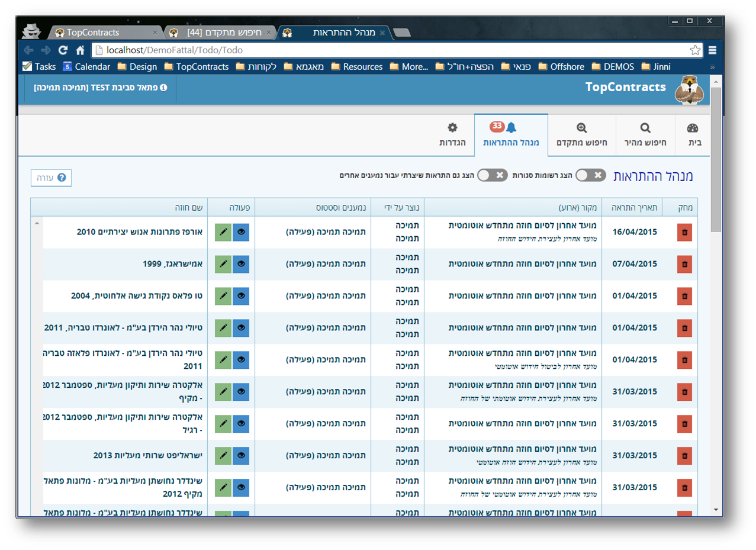The height and width of the screenshot is (550, 756).
Task: Edit alert for טו פלאס נקודת גישה אלחוטית
Action: click(x=223, y=296)
